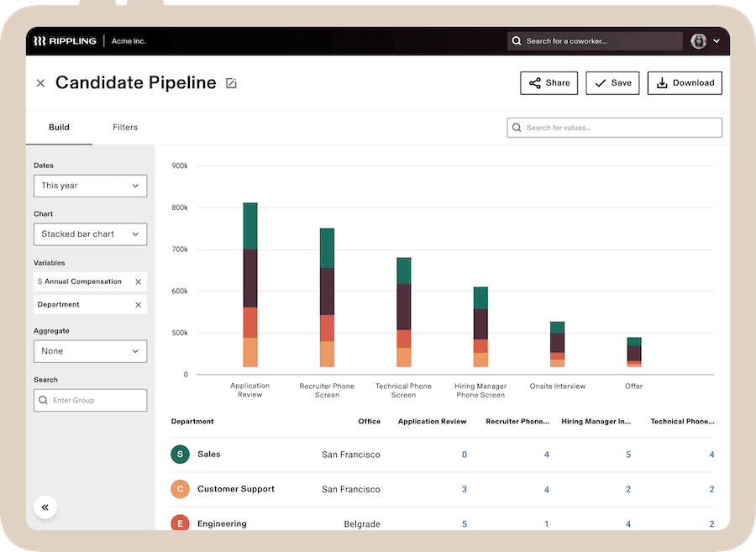Remove the Annual Compensation variable chip
756x552 pixels.
coord(138,281)
